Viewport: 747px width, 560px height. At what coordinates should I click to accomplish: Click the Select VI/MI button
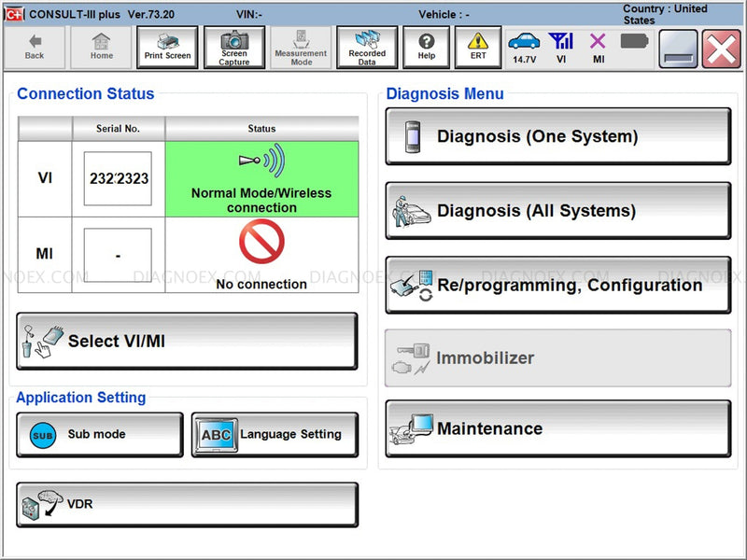tap(187, 341)
